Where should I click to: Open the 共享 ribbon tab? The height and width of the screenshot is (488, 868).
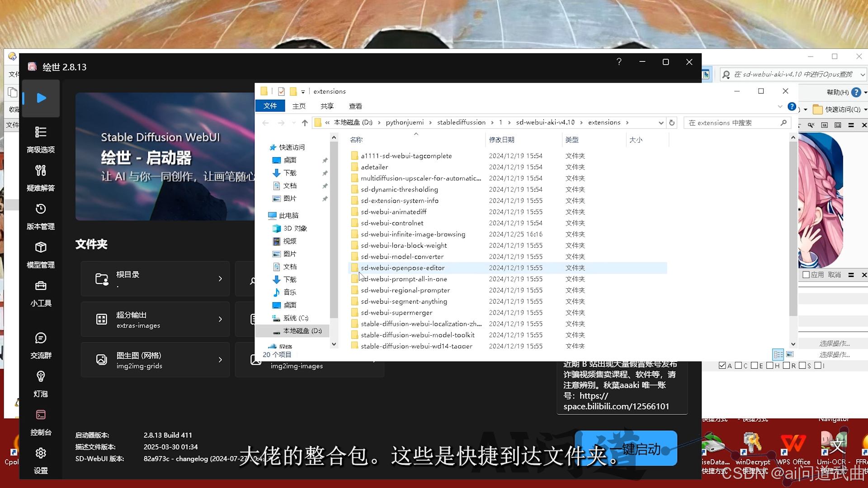click(327, 106)
